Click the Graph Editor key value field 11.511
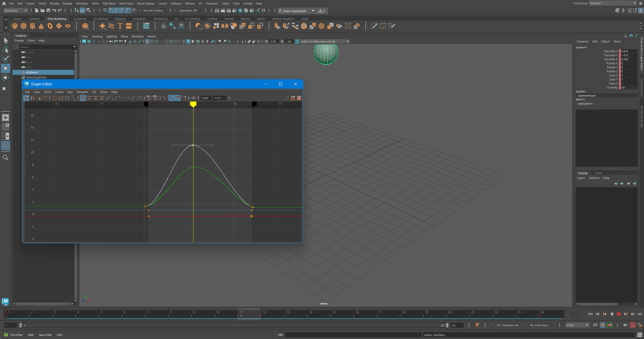The image size is (644, 339). click(x=219, y=98)
